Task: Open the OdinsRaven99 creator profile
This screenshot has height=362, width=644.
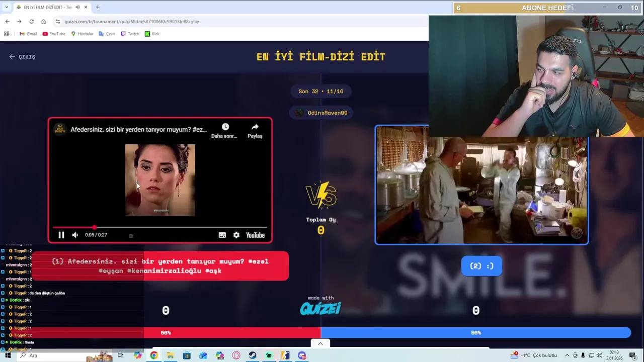Action: coord(321,113)
